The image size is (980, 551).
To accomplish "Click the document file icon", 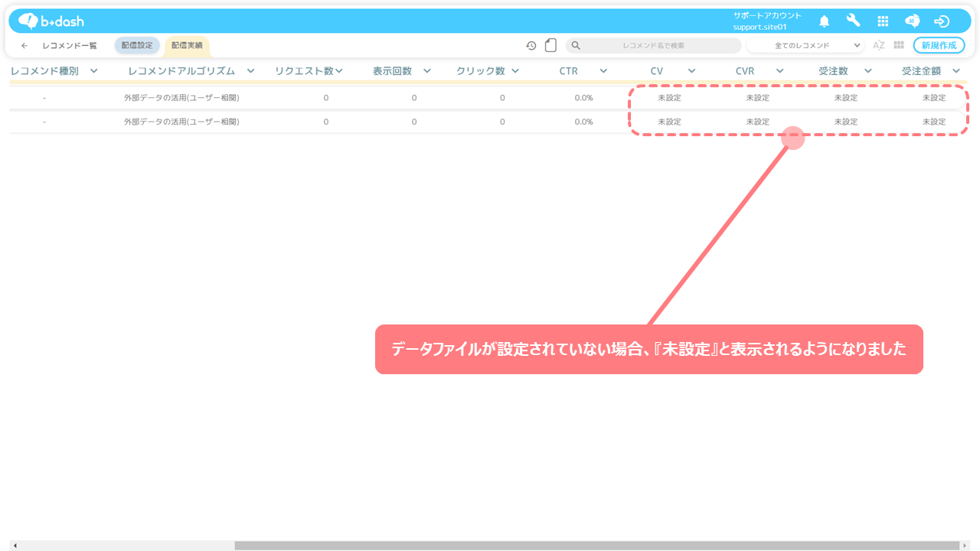I will [x=550, y=45].
